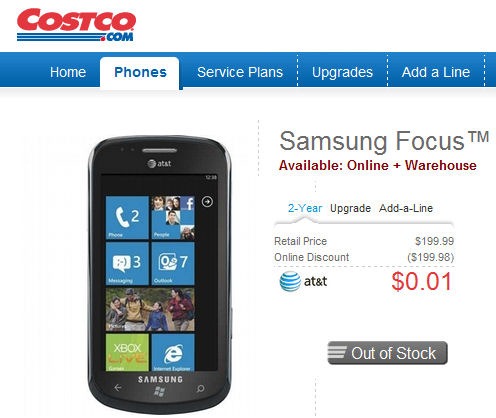Tap the Internet Explorer tile
The image size is (496, 418).
(x=173, y=353)
